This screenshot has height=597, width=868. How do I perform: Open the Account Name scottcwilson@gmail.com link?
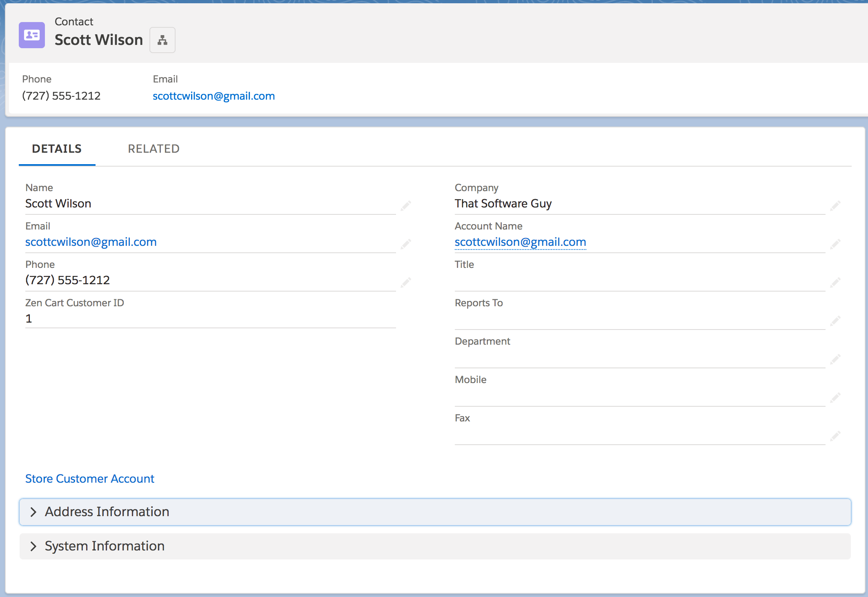pyautogui.click(x=521, y=242)
